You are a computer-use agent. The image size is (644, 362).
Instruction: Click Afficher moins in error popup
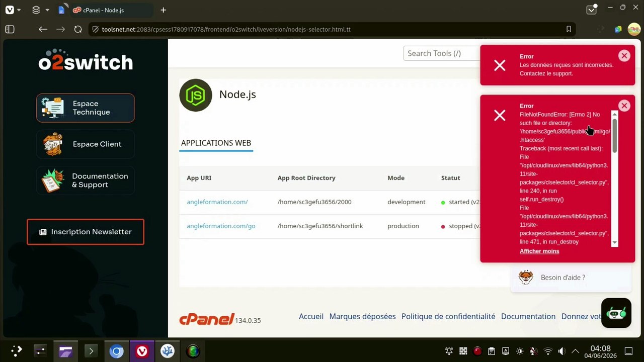[x=539, y=251]
